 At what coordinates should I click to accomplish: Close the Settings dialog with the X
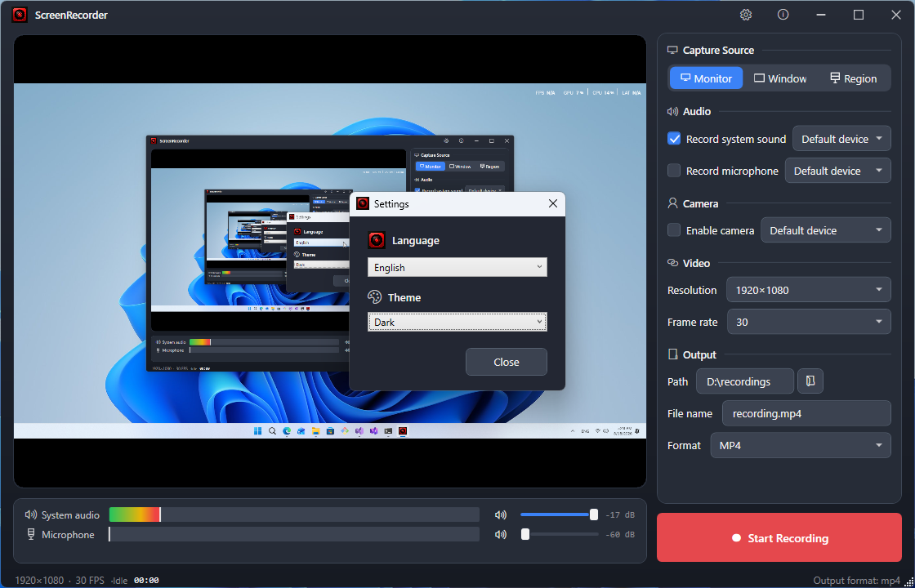pos(553,203)
